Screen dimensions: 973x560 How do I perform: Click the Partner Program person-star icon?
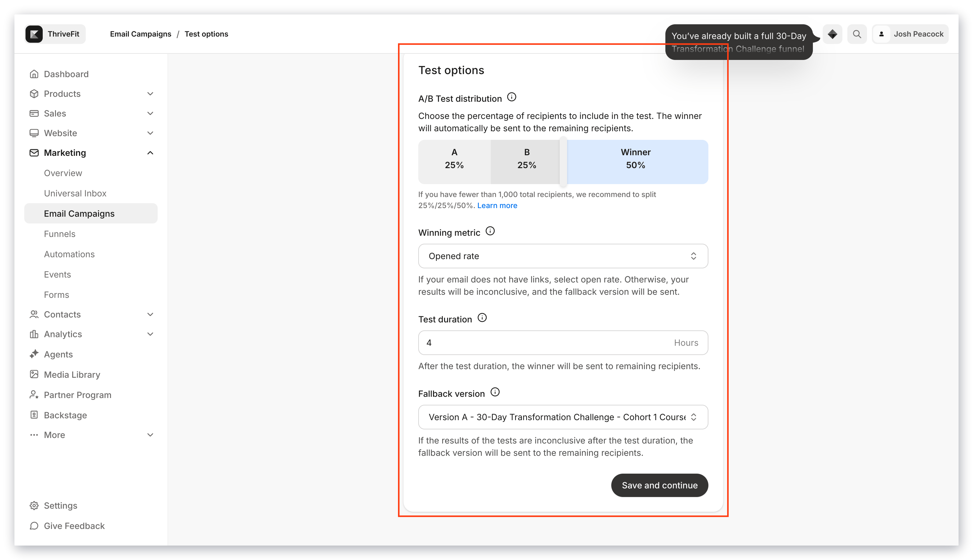coord(34,395)
